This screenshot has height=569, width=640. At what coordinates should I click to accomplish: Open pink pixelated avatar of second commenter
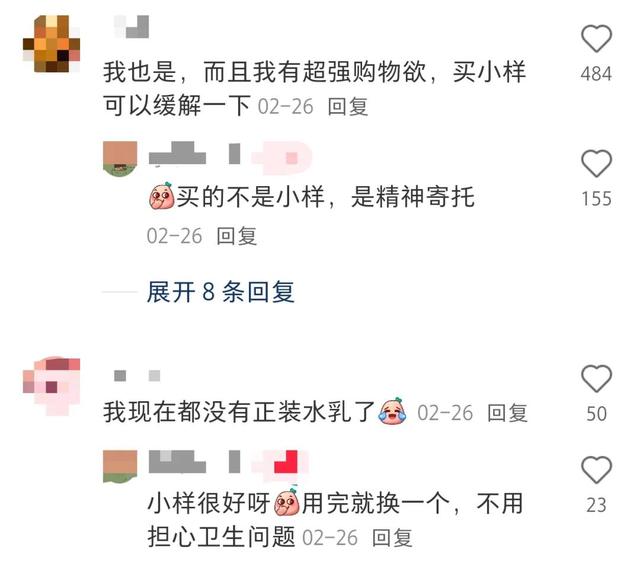coord(51,386)
